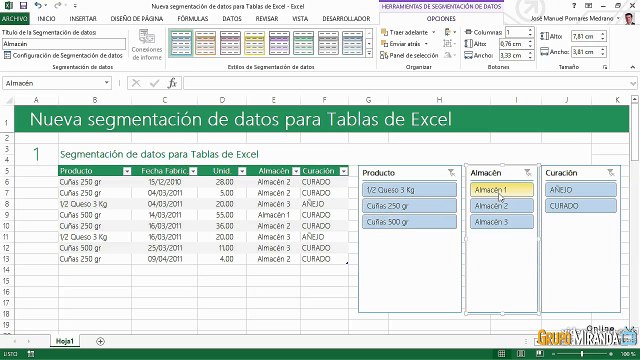
Task: Click the Insert Function fx icon
Action: point(172,83)
